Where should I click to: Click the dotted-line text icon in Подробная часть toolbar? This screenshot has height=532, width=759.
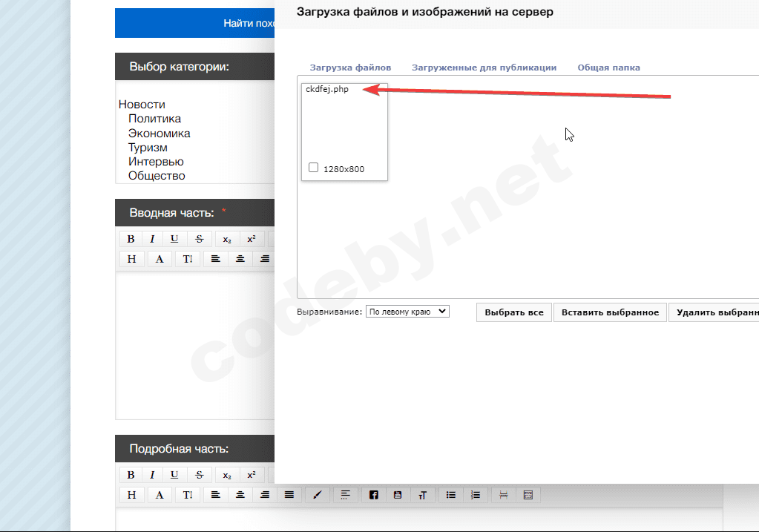(345, 495)
